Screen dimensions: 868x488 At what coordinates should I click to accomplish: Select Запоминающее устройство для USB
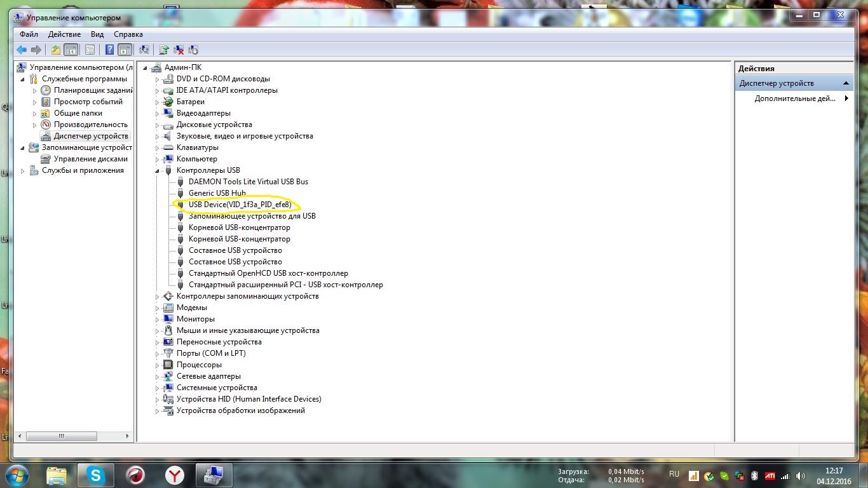click(252, 216)
